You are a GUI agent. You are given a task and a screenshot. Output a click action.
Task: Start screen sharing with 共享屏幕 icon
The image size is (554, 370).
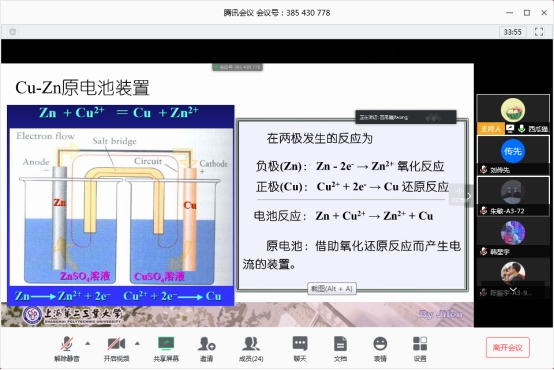click(166, 348)
